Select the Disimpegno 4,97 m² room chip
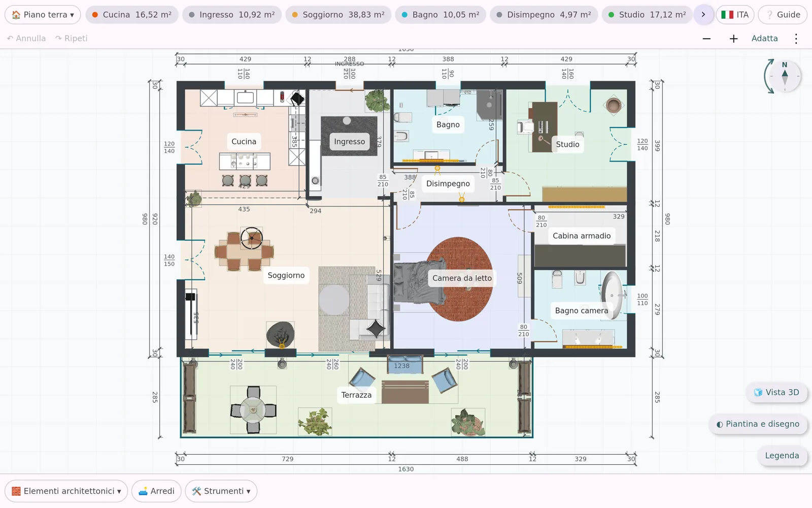 544,15
